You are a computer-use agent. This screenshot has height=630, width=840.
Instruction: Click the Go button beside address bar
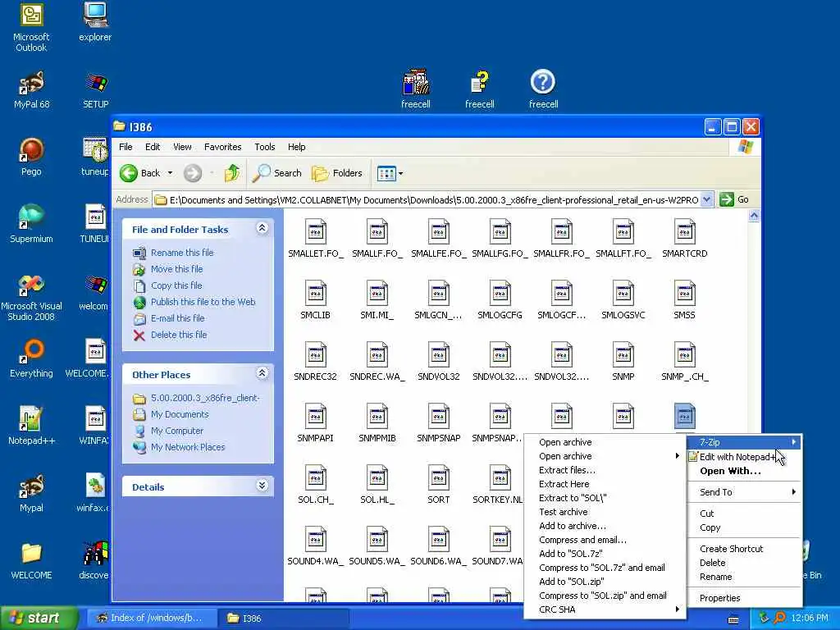(x=735, y=199)
